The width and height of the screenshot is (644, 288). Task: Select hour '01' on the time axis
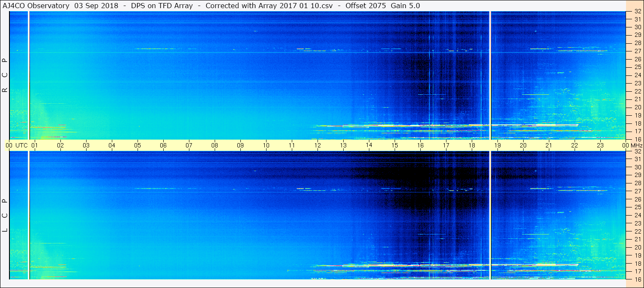point(35,145)
